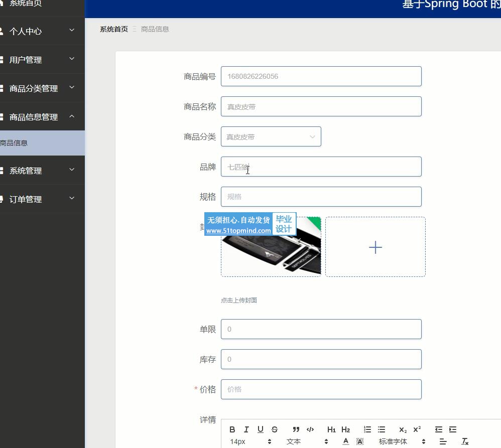
Task: Increase indent in the editor
Action: point(453,429)
